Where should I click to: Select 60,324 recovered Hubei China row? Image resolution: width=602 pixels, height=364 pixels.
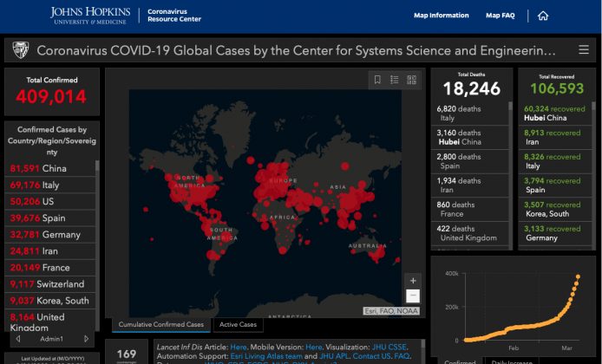[555, 114]
